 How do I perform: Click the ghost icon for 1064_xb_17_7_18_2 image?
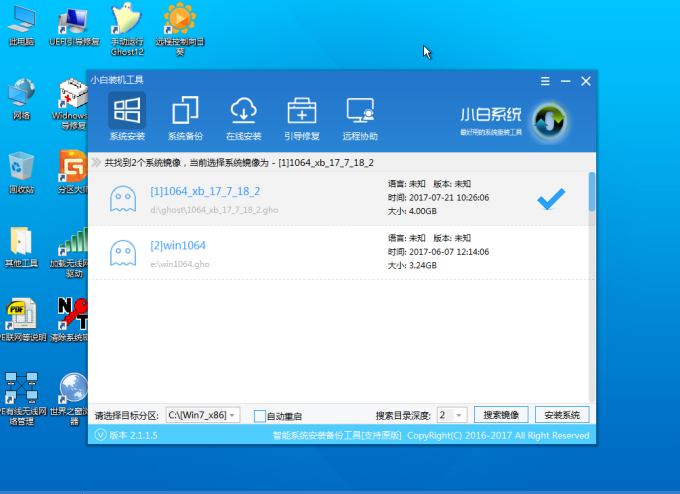[x=123, y=199]
